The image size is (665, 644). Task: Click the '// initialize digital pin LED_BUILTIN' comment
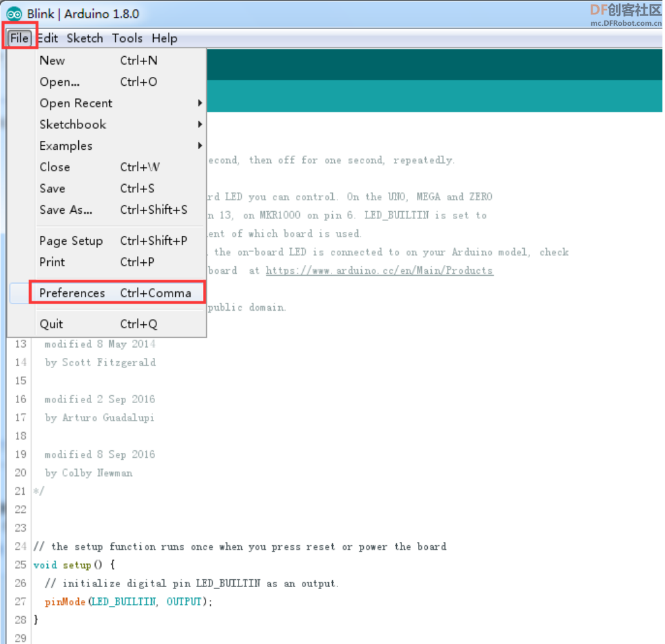[x=191, y=583]
